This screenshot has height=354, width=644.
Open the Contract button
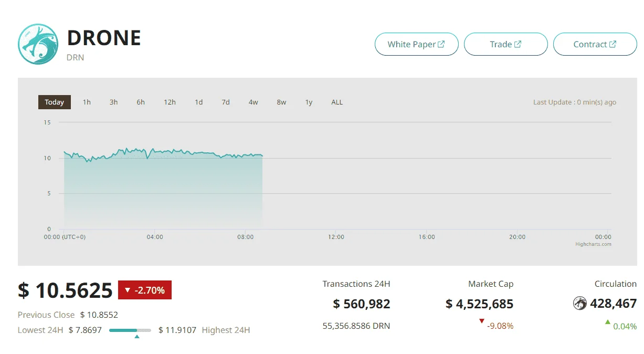pos(595,44)
